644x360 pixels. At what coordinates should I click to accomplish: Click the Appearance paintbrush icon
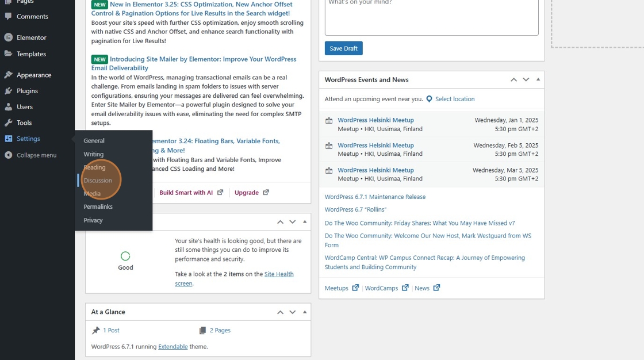(8, 75)
